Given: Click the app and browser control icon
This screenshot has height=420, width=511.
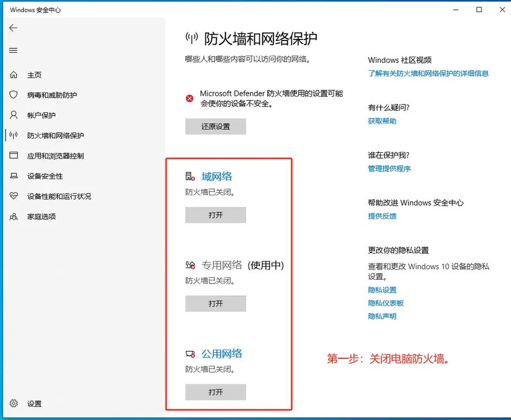Looking at the screenshot, I should click(14, 155).
